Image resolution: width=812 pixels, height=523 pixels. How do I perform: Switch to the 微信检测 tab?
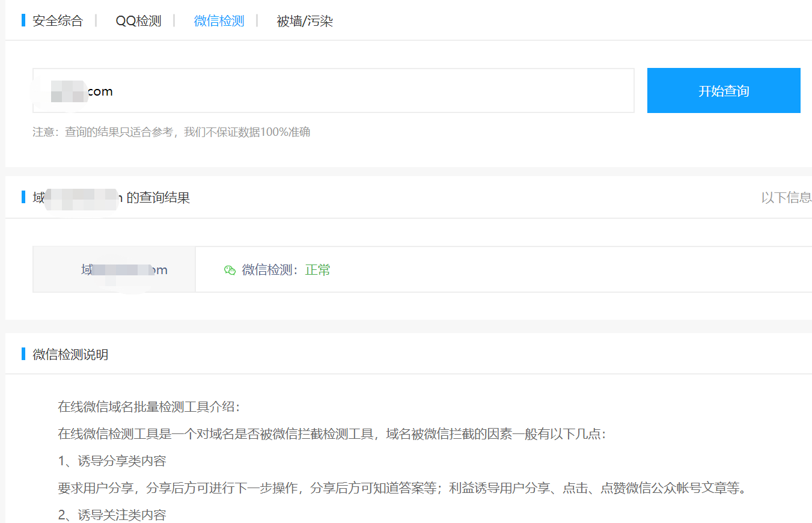pos(218,20)
